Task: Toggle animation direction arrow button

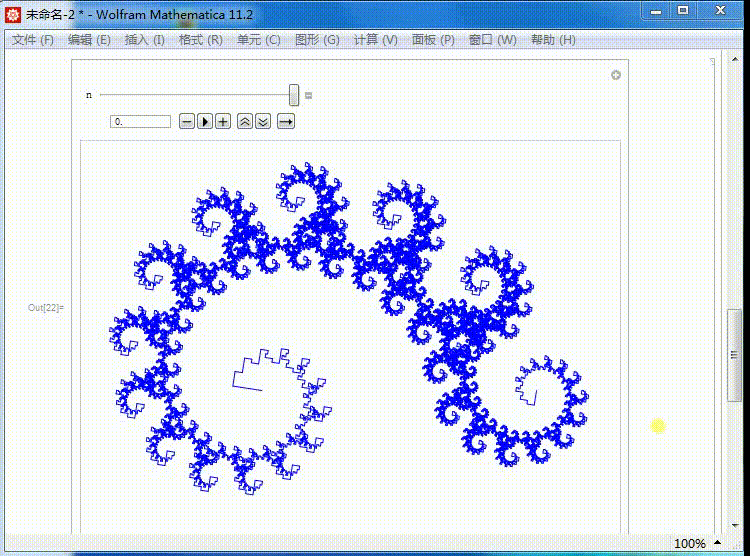Action: pos(286,122)
